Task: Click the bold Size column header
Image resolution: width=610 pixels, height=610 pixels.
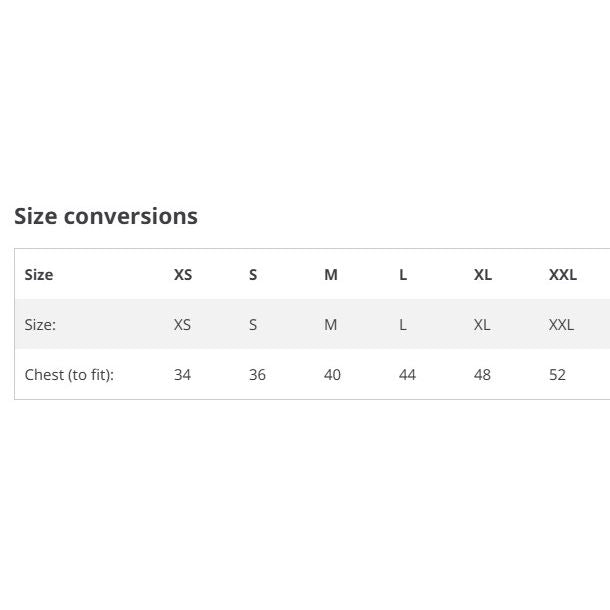Action: [x=39, y=274]
